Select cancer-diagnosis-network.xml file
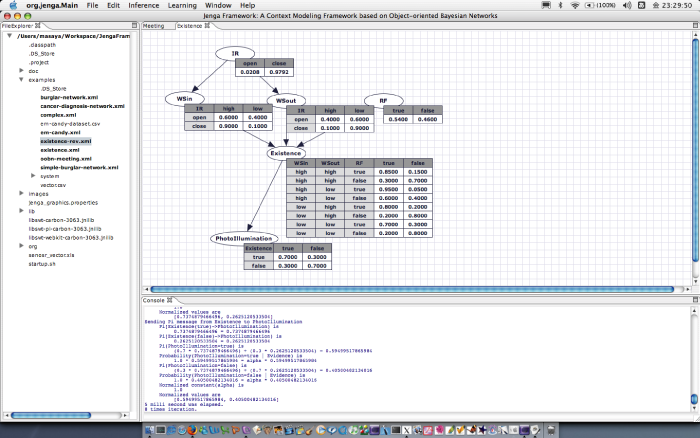Viewport: 700px width, 438px height. [x=82, y=106]
